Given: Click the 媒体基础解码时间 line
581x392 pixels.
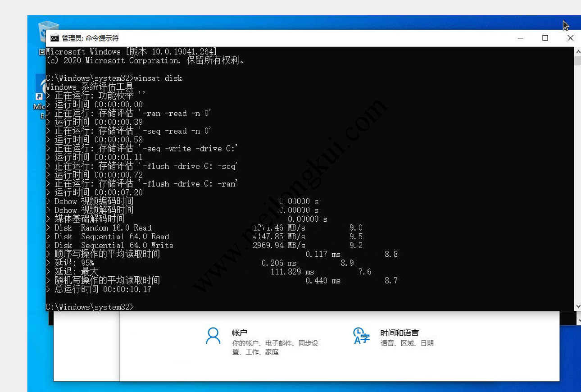Looking at the screenshot, I should click(x=186, y=219).
